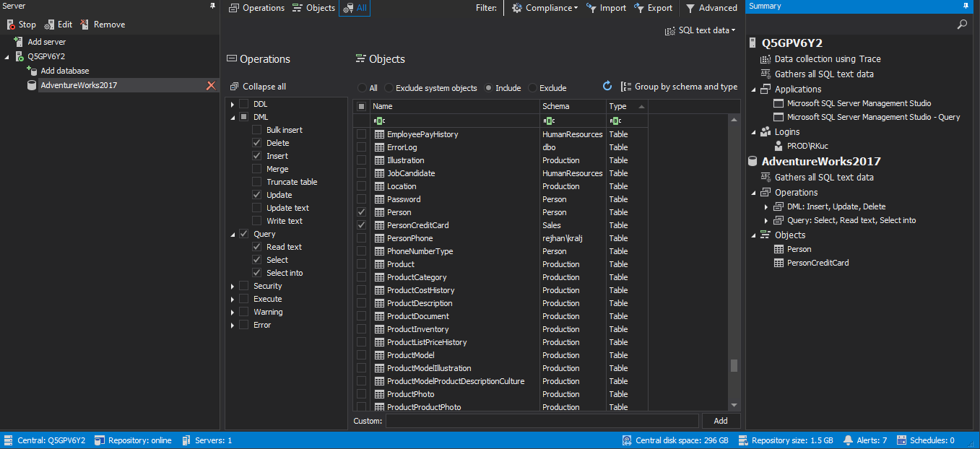Click the Edit server icon
Viewport: 980px width, 449px height.
click(x=49, y=25)
